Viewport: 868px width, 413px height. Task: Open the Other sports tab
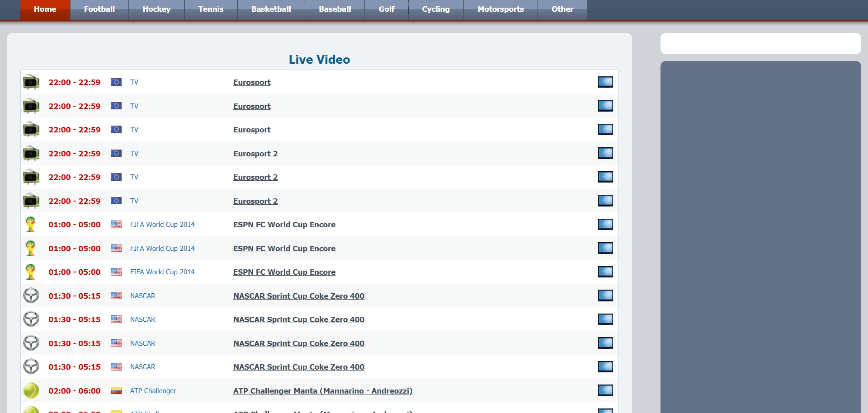pyautogui.click(x=562, y=9)
